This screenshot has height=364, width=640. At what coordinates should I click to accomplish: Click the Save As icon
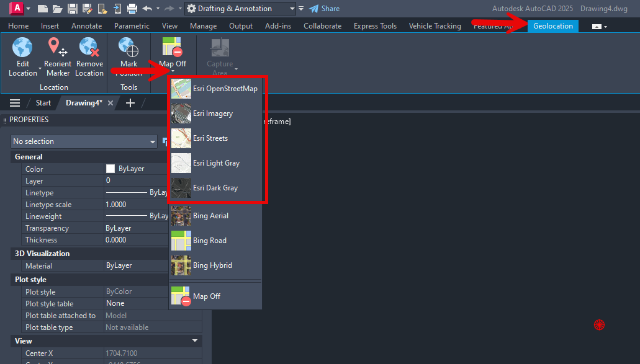click(88, 9)
